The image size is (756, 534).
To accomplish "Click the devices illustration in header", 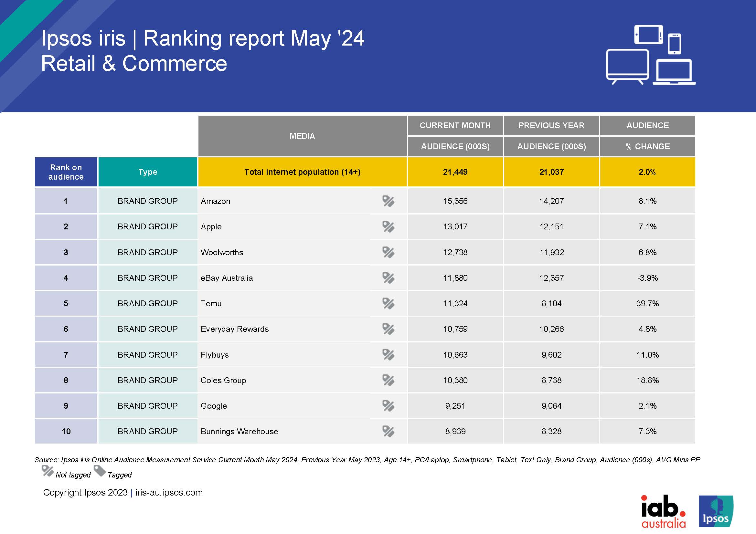I will [650, 55].
